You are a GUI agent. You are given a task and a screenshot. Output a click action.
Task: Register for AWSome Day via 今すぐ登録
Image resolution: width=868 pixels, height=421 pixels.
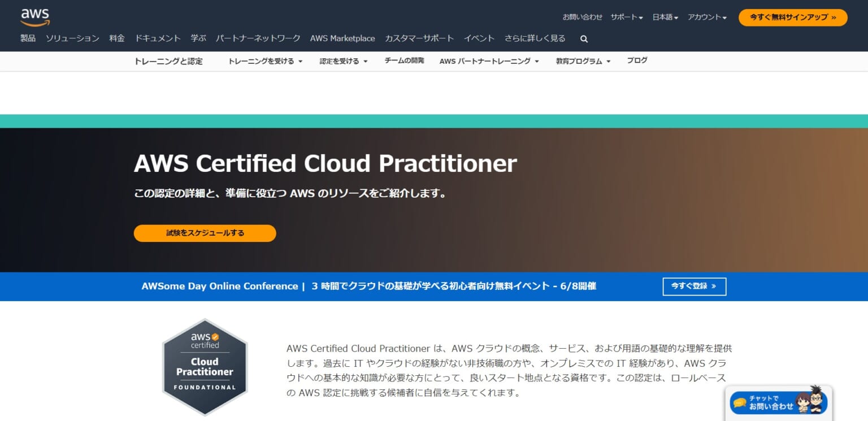(694, 287)
